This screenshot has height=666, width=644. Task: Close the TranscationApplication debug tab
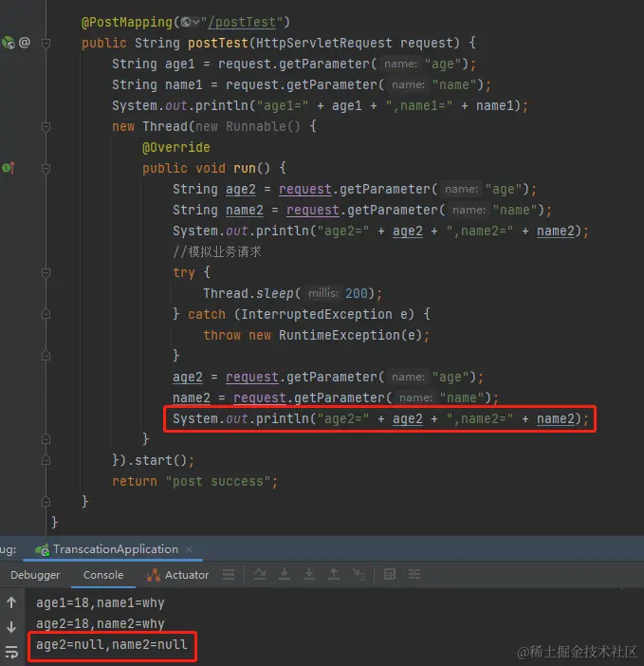[x=189, y=549]
